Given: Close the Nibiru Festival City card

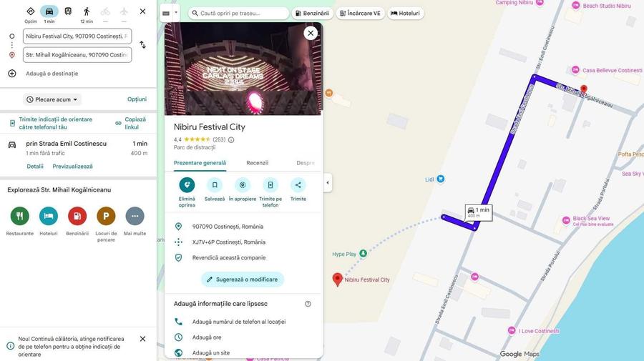Looking at the screenshot, I should tap(311, 33).
